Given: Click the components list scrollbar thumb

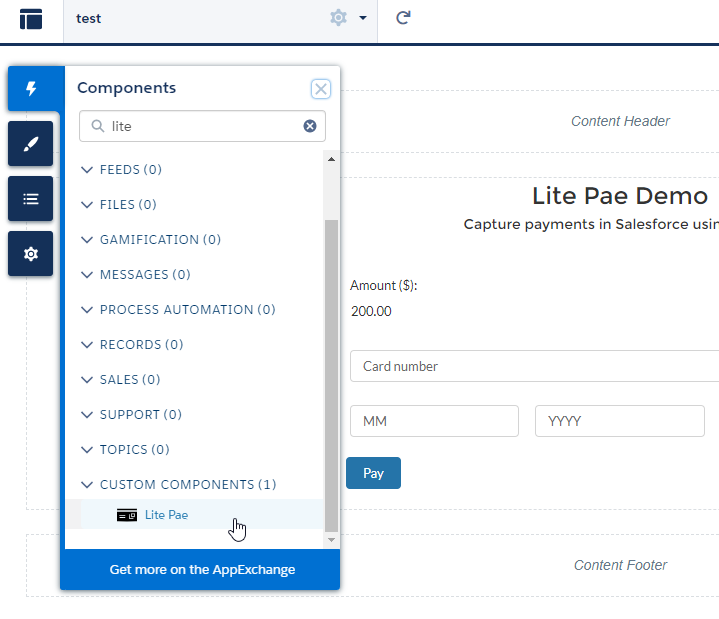Looking at the screenshot, I should 331,376.
